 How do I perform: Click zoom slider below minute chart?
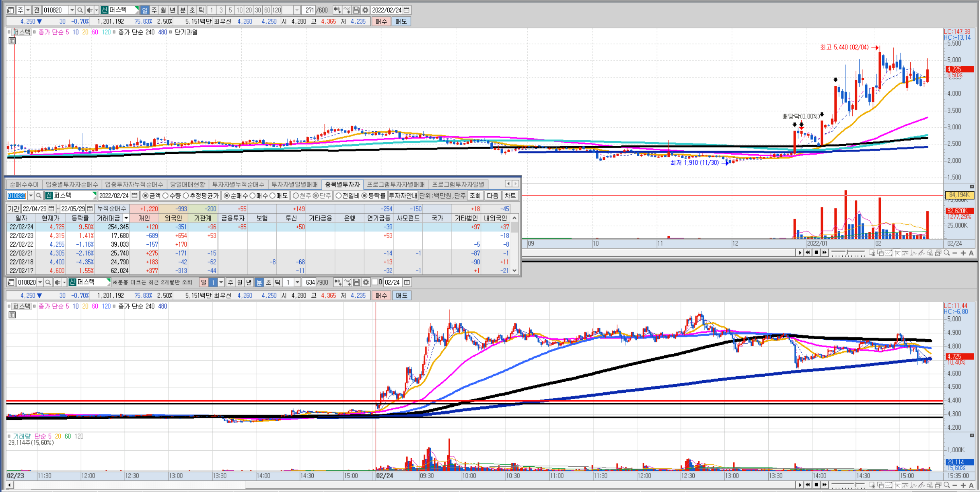coord(848,485)
